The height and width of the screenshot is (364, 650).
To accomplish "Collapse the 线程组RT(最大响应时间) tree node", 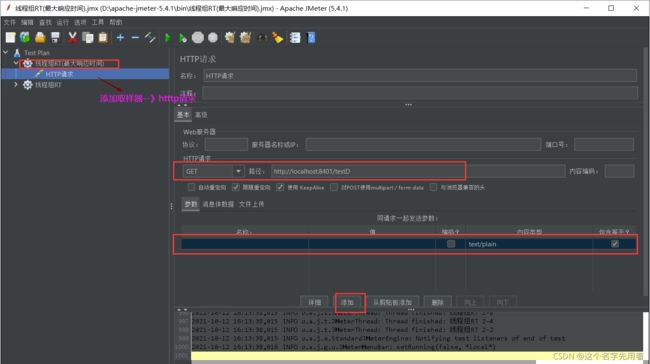I will (x=16, y=63).
